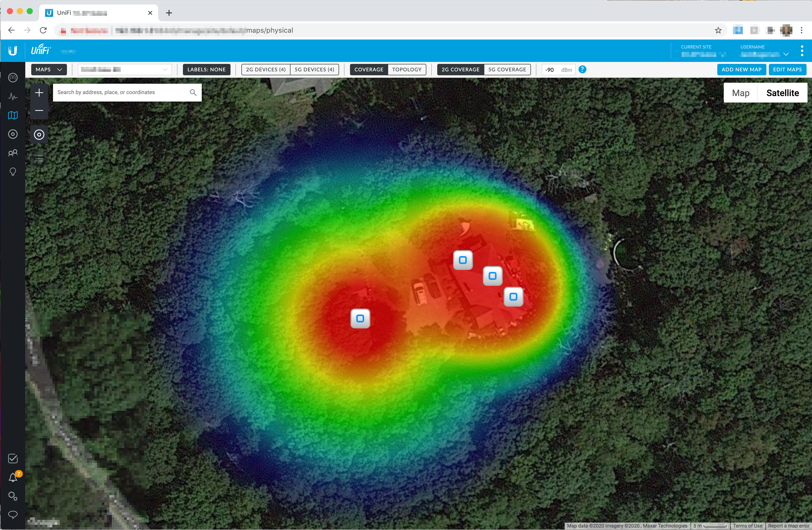Click Edit Maps button
812x530 pixels.
(x=787, y=70)
